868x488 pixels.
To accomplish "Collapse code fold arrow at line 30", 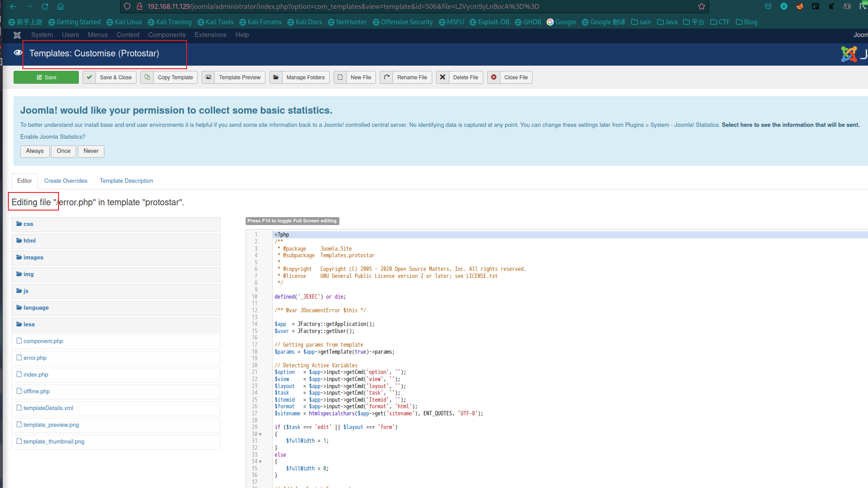I will [261, 434].
